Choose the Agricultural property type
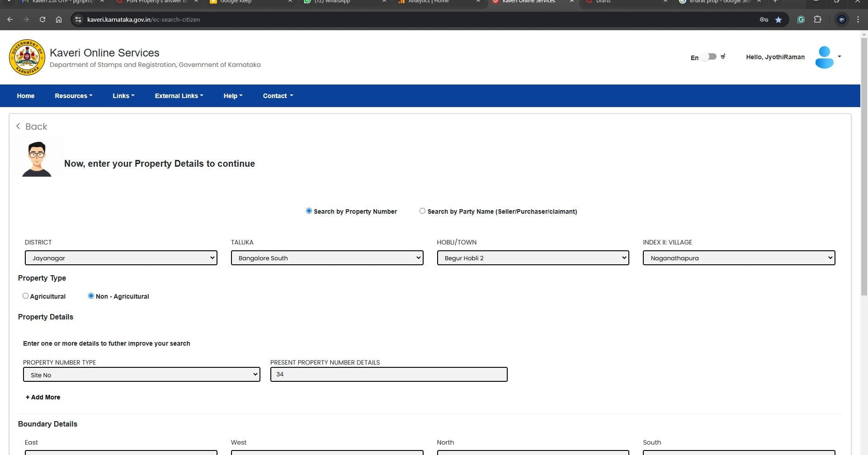The image size is (868, 455). (x=25, y=296)
